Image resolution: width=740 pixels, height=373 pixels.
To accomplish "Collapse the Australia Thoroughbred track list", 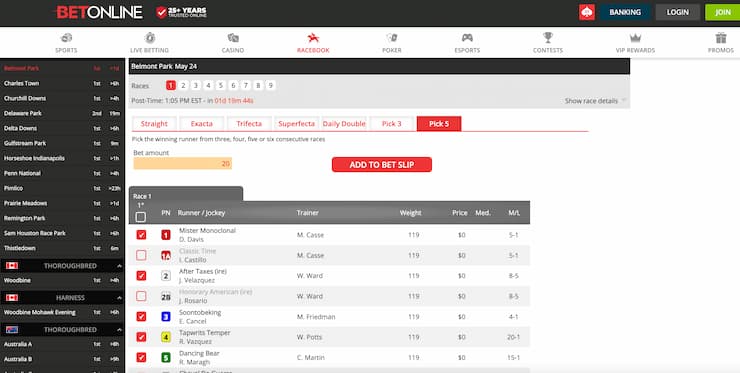I will (x=119, y=330).
